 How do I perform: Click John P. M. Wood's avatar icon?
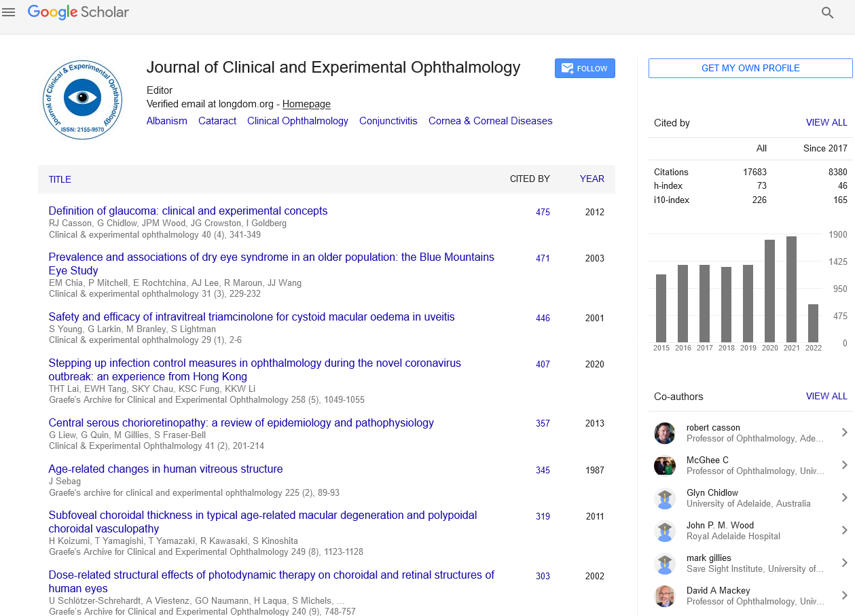click(664, 530)
